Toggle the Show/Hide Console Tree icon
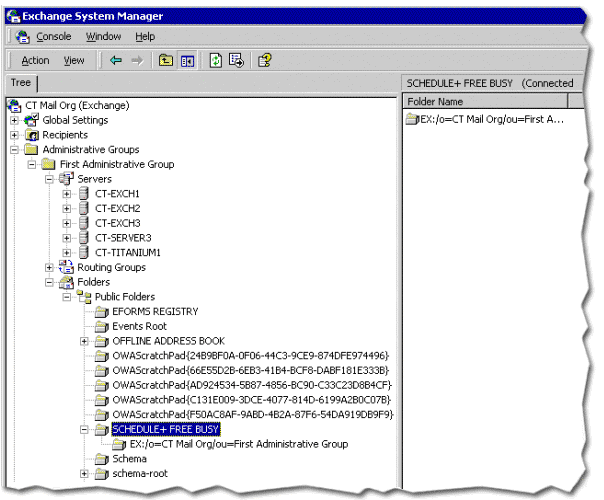The width and height of the screenshot is (604, 500). click(x=187, y=61)
